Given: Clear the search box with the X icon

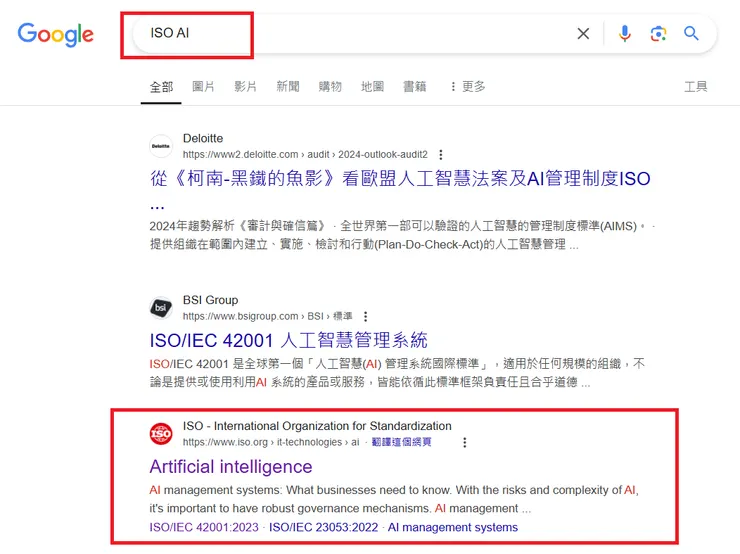Looking at the screenshot, I should 583,34.
